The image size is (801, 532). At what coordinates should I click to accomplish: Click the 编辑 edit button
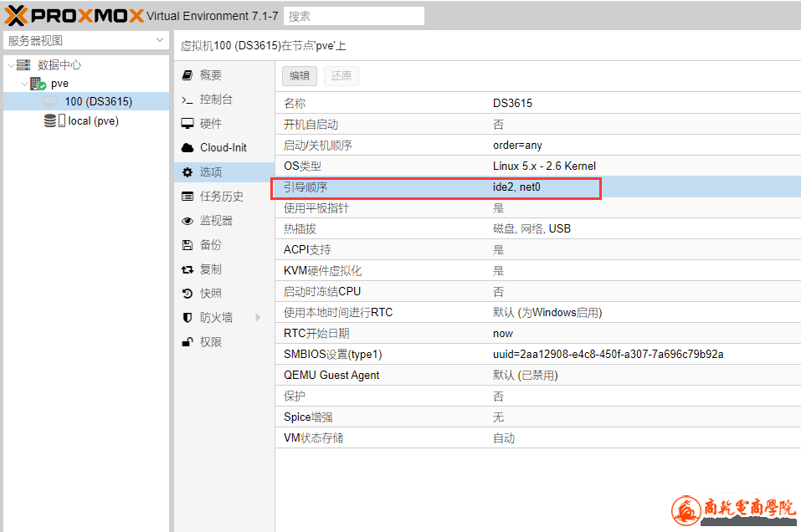pos(300,76)
